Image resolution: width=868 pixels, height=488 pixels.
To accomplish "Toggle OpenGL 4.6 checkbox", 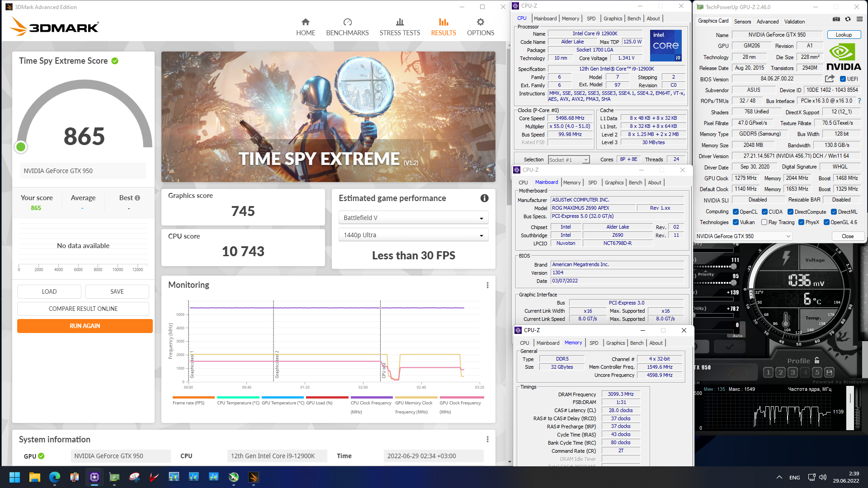I will tap(826, 222).
